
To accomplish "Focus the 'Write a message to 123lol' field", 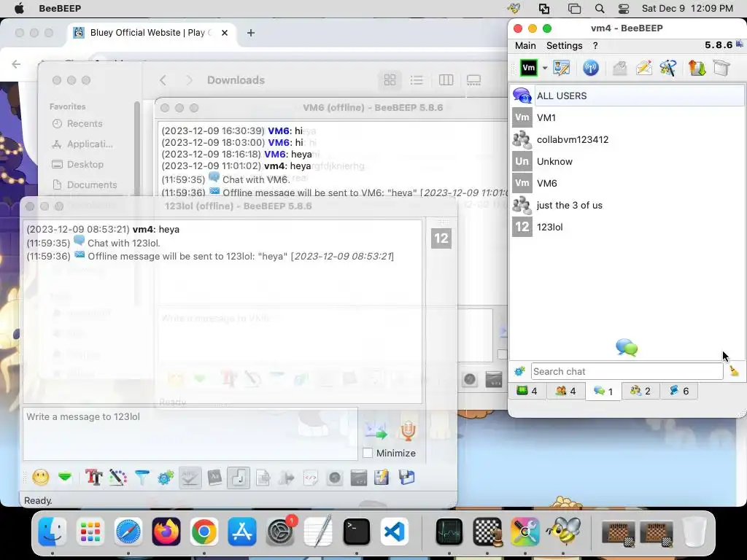I will point(190,433).
